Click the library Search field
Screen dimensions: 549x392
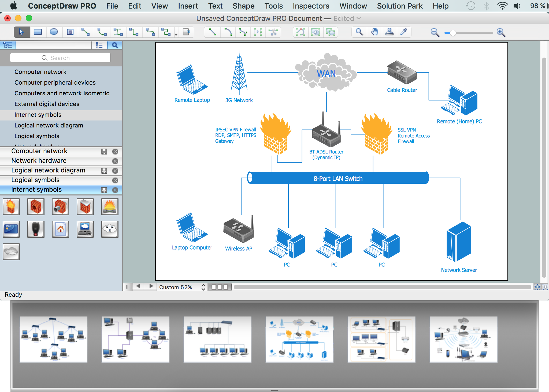click(60, 58)
